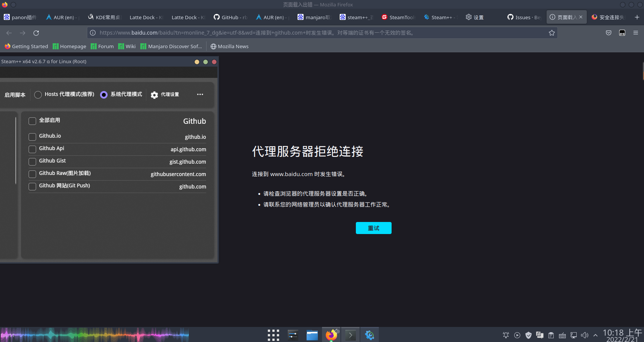Go back in Firefox history
This screenshot has height=342, width=644.
click(9, 33)
